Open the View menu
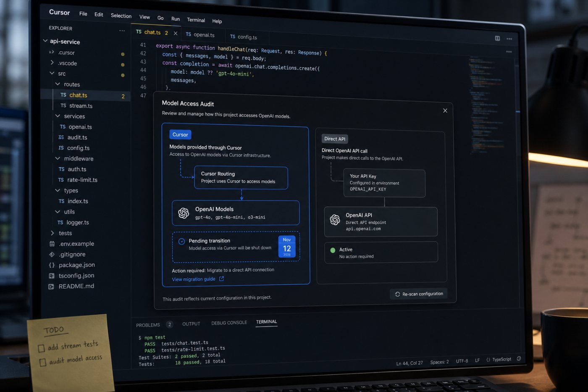588x392 pixels. coord(144,17)
